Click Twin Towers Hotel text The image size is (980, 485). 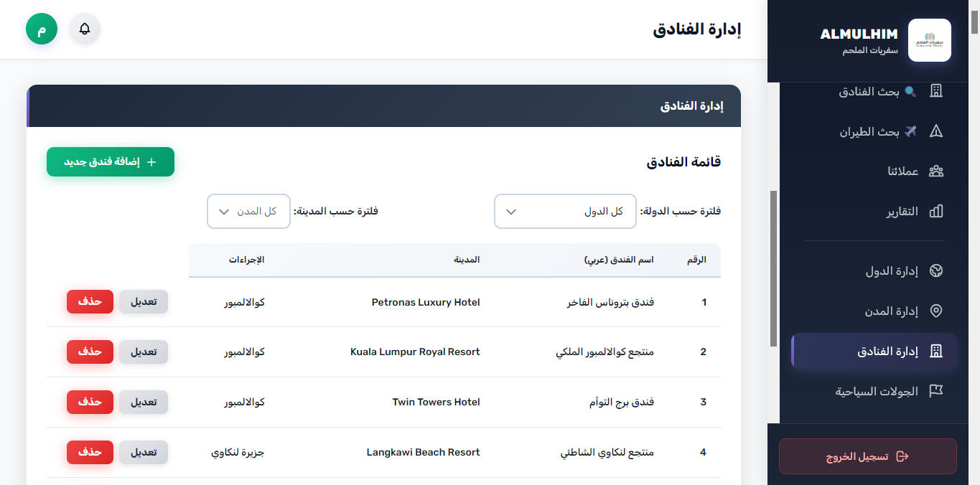pyautogui.click(x=436, y=402)
